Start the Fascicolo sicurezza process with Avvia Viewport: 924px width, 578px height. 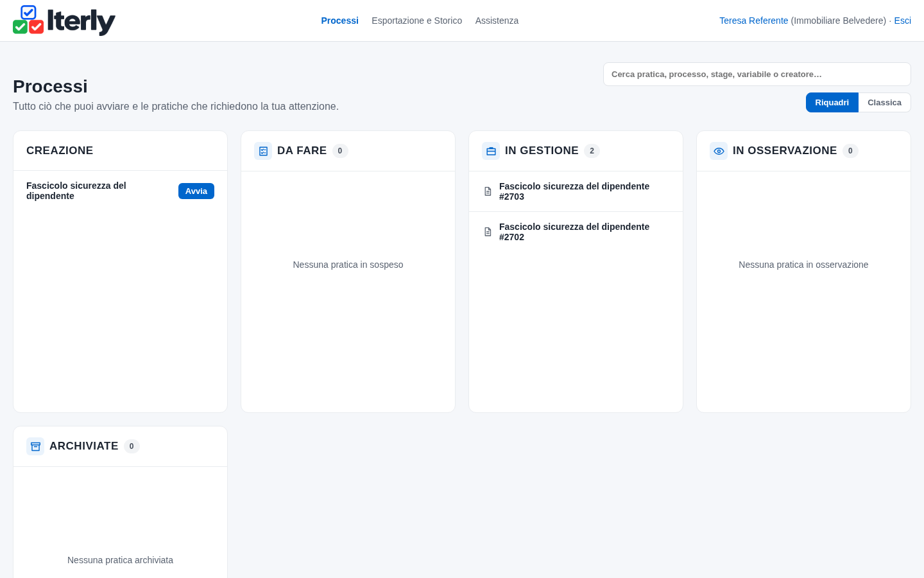(x=196, y=191)
